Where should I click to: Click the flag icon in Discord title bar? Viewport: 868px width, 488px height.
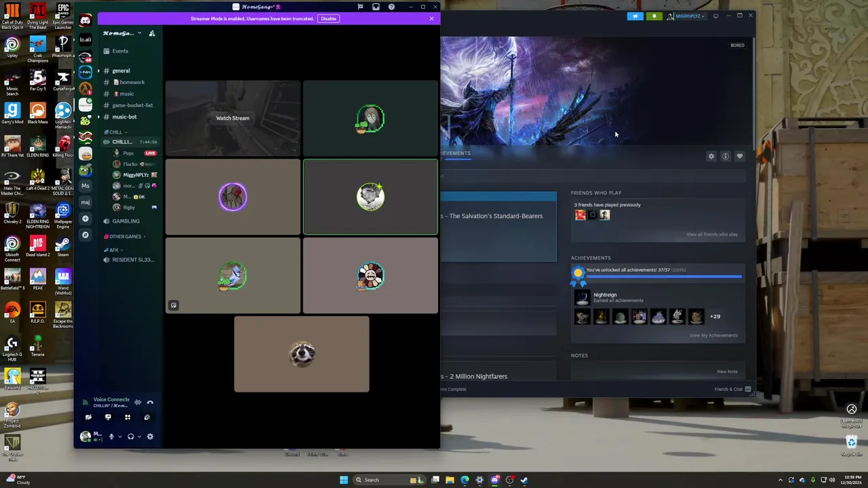coord(360,7)
